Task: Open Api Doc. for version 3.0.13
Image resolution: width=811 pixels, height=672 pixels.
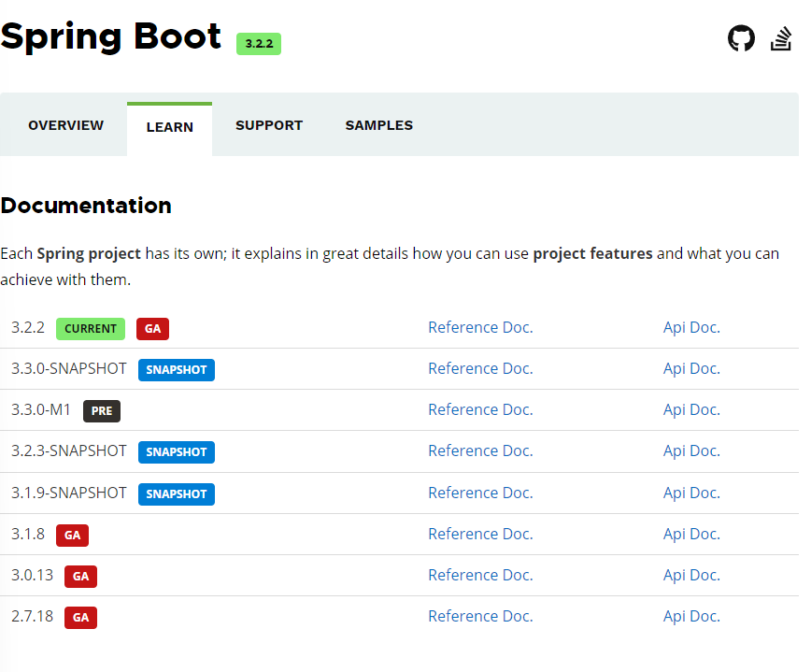Action: (x=691, y=575)
